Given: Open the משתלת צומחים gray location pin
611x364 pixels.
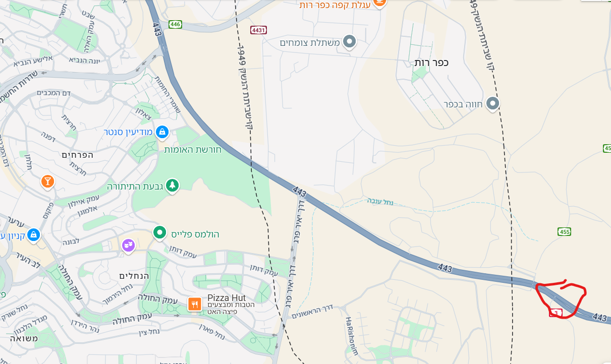Looking at the screenshot, I should pos(350,42).
